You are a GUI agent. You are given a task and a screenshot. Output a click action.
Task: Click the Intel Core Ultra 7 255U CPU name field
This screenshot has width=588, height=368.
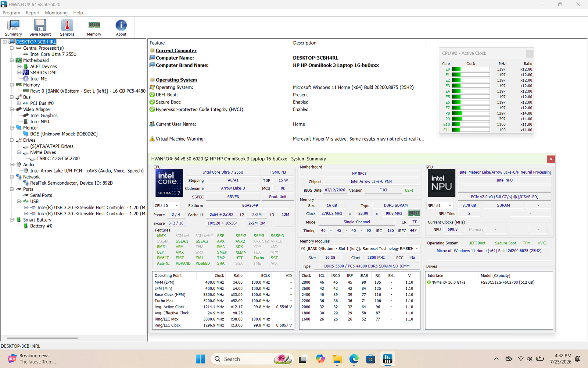point(223,172)
